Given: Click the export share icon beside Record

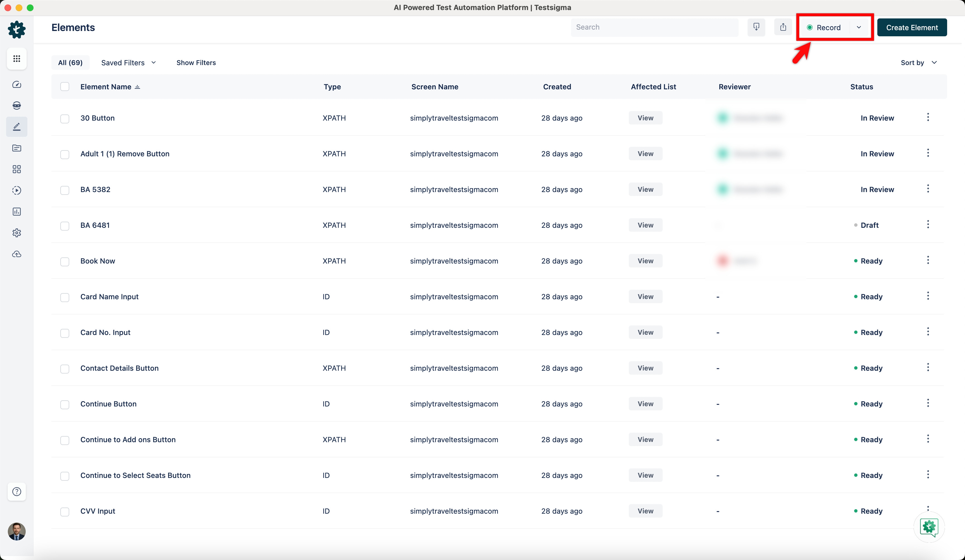Looking at the screenshot, I should 783,27.
